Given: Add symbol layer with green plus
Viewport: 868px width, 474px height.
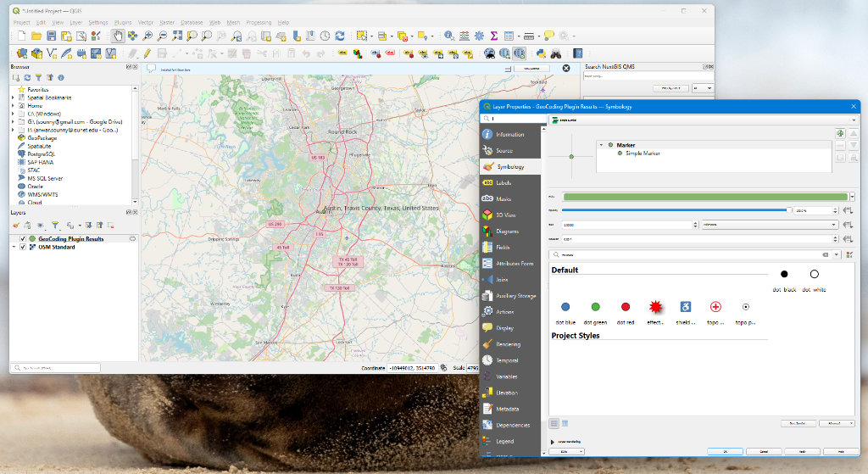Looking at the screenshot, I should pyautogui.click(x=839, y=133).
